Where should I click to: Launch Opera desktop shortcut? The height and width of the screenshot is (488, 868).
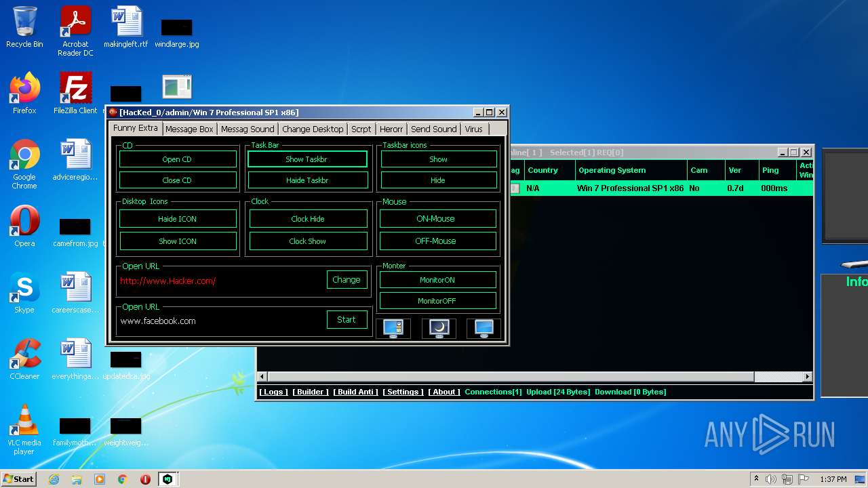pos(24,226)
